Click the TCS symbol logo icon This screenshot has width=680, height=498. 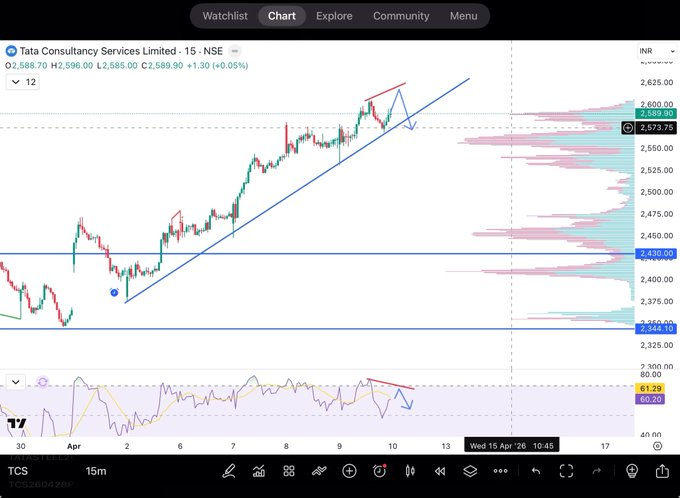[x=11, y=51]
